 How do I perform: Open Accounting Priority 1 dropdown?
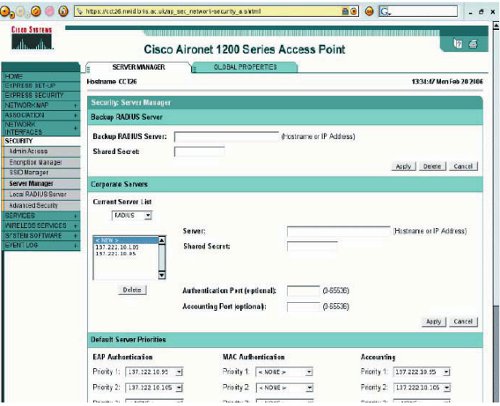[422, 372]
